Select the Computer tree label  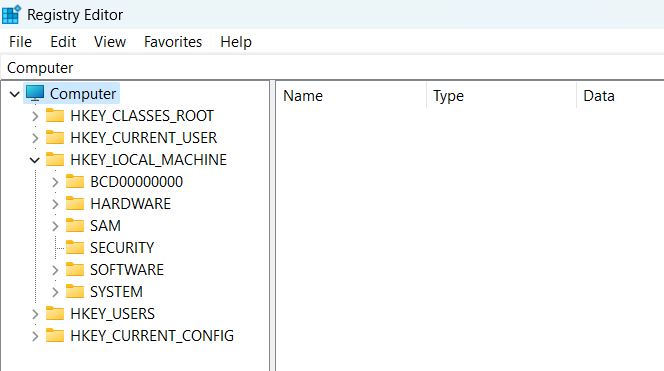point(83,94)
